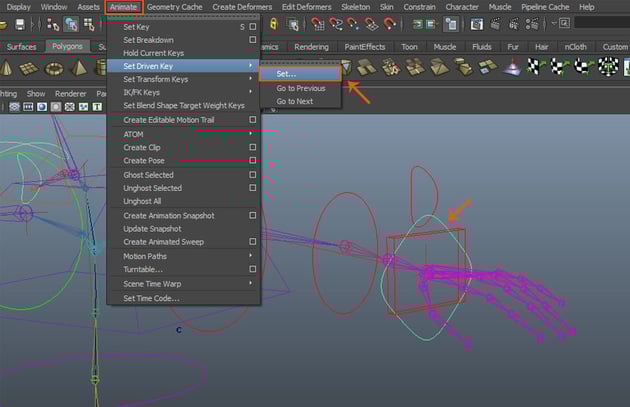
Task: Select by hierarchy mode icon
Action: [x=53, y=25]
